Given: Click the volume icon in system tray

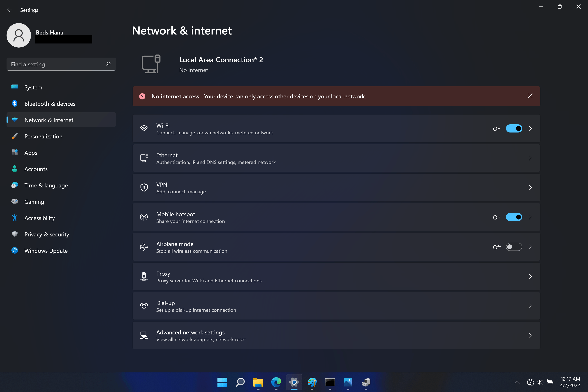Looking at the screenshot, I should click(539, 382).
